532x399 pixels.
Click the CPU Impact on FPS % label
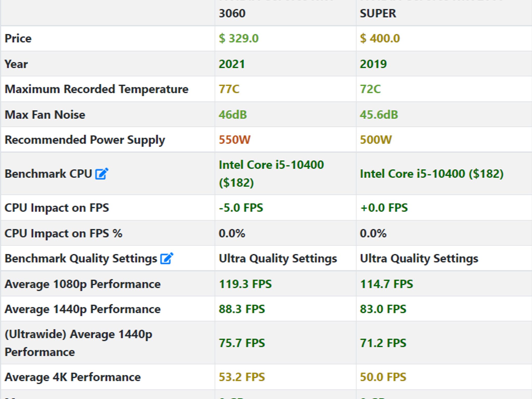pos(63,233)
